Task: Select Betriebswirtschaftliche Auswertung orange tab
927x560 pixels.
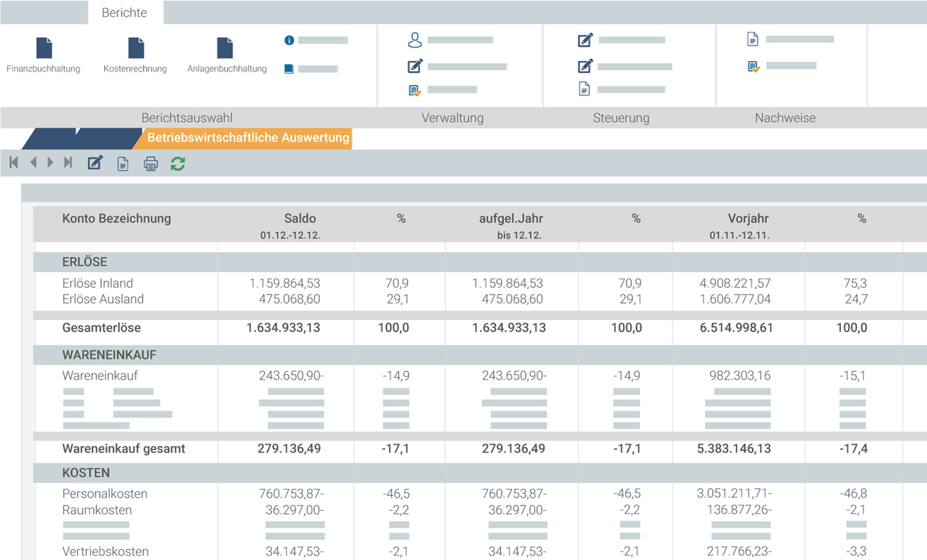Action: tap(247, 138)
